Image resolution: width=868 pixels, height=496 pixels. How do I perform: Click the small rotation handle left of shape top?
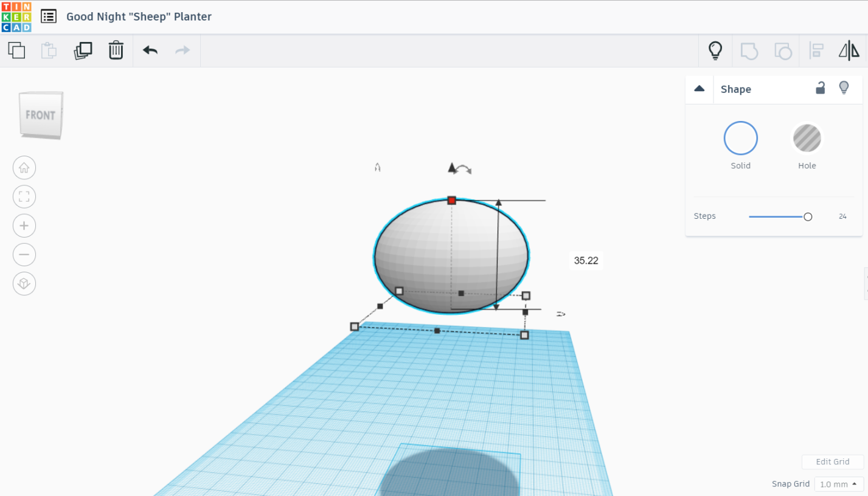click(x=378, y=167)
